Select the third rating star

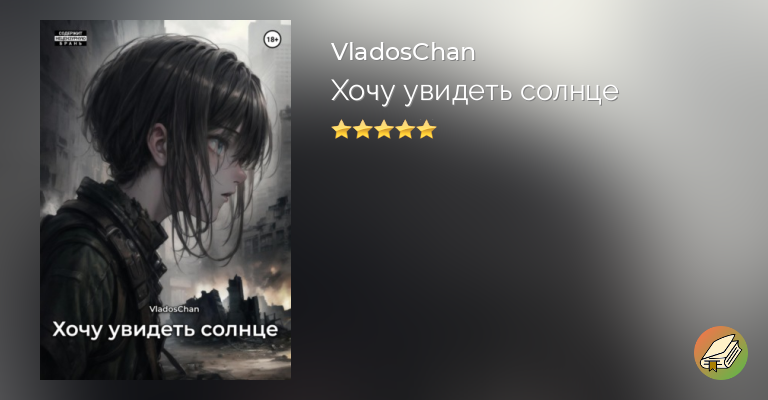pos(384,130)
